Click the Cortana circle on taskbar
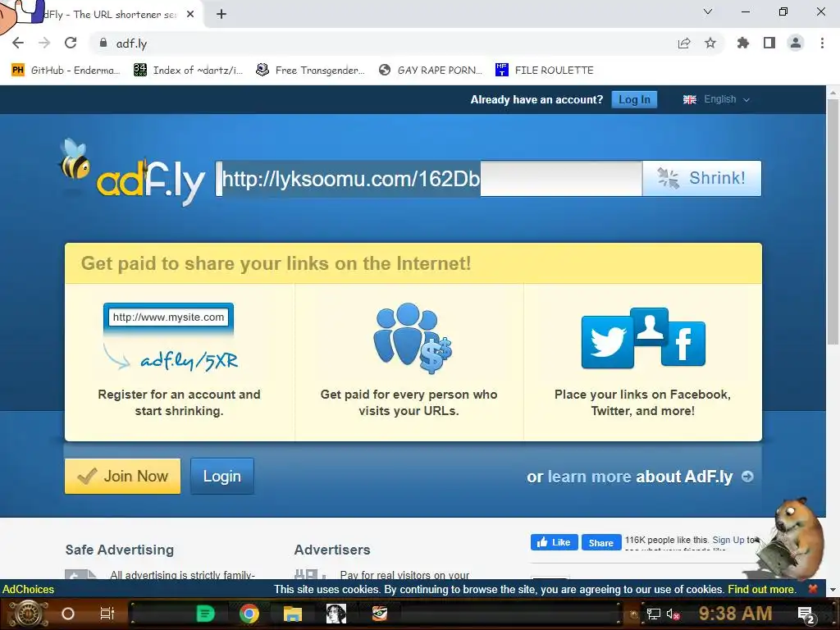 pyautogui.click(x=68, y=614)
